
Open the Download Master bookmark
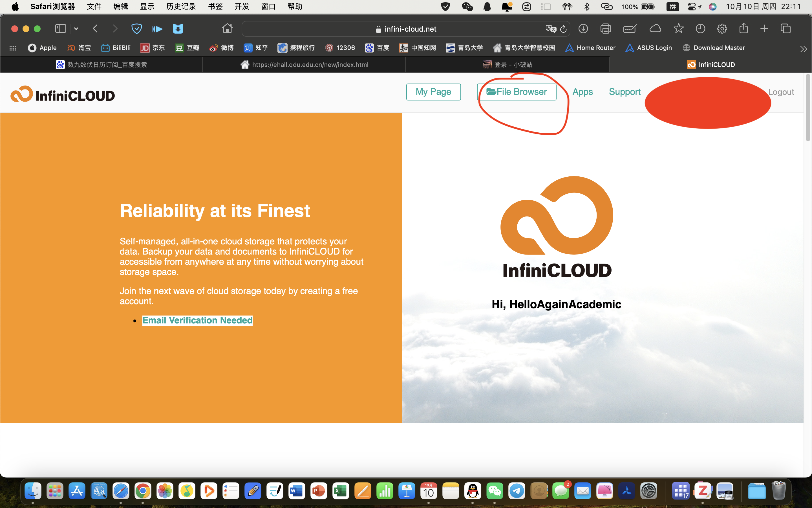[x=714, y=48]
